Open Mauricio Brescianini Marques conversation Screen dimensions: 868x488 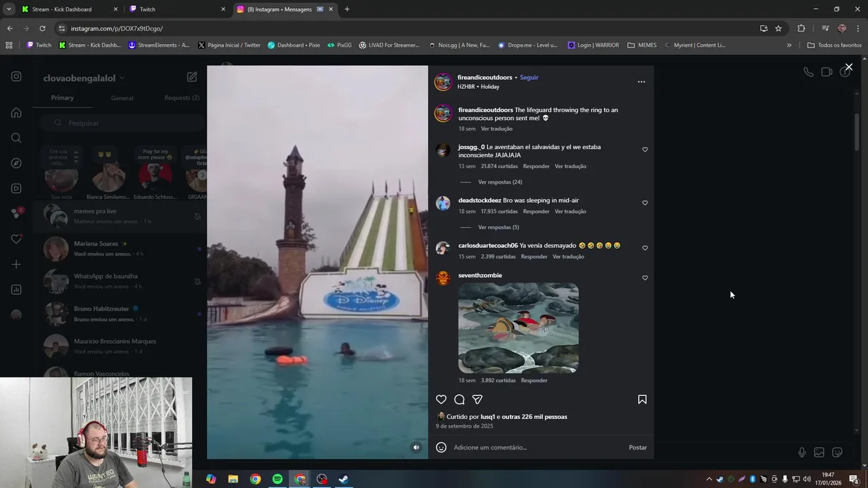point(119,346)
